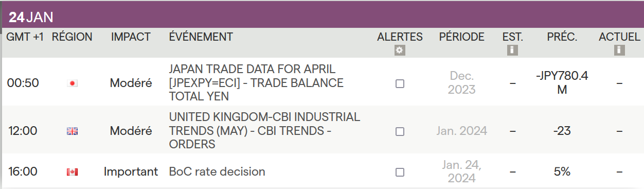Click the United Kingdom flag icon
The height and width of the screenshot is (189, 644).
click(x=72, y=131)
